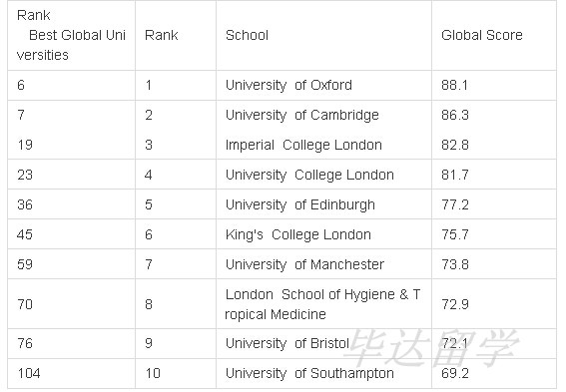Click the global score 77.2 cell
This screenshot has width=566, height=392.
pos(455,204)
